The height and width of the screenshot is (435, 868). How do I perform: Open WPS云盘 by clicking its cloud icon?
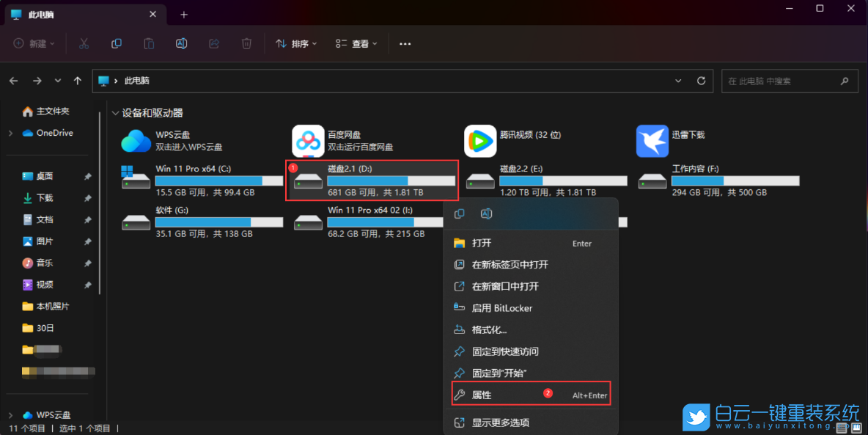136,141
